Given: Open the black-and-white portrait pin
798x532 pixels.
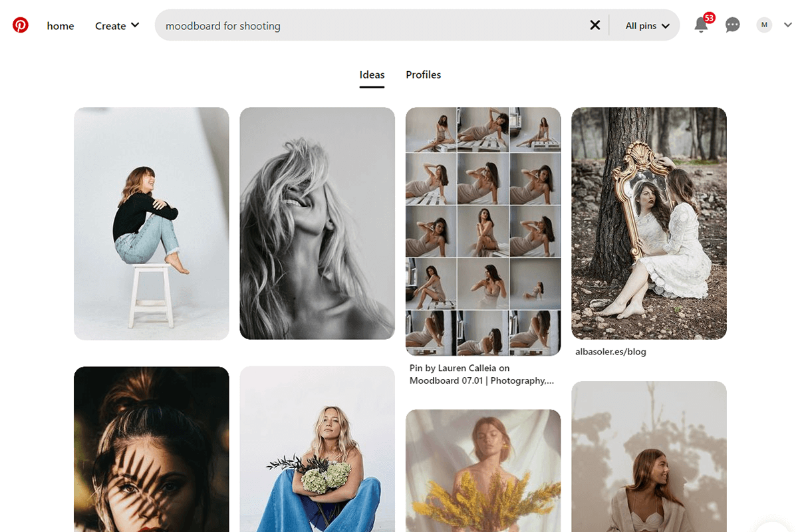Looking at the screenshot, I should click(317, 223).
